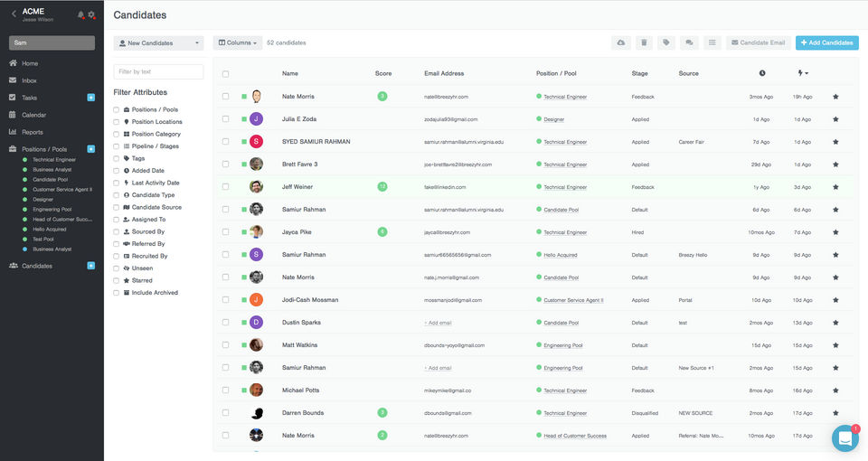Open Julia E Zoda's purple avatar

pos(256,119)
